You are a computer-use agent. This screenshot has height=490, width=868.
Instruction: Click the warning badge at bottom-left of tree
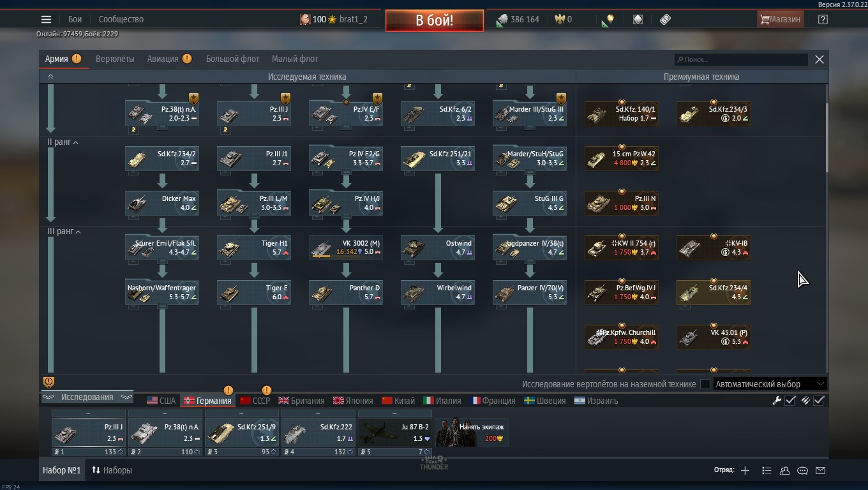coord(49,382)
